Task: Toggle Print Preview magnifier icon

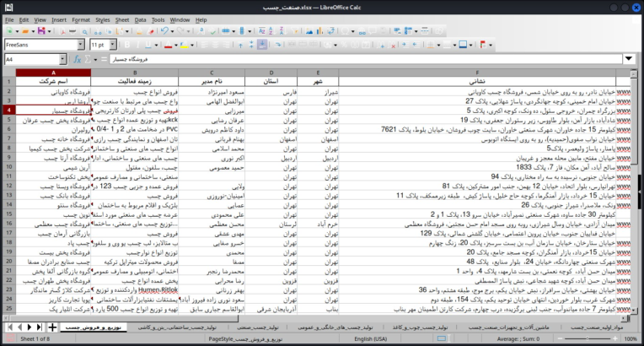Action: pyautogui.click(x=84, y=32)
